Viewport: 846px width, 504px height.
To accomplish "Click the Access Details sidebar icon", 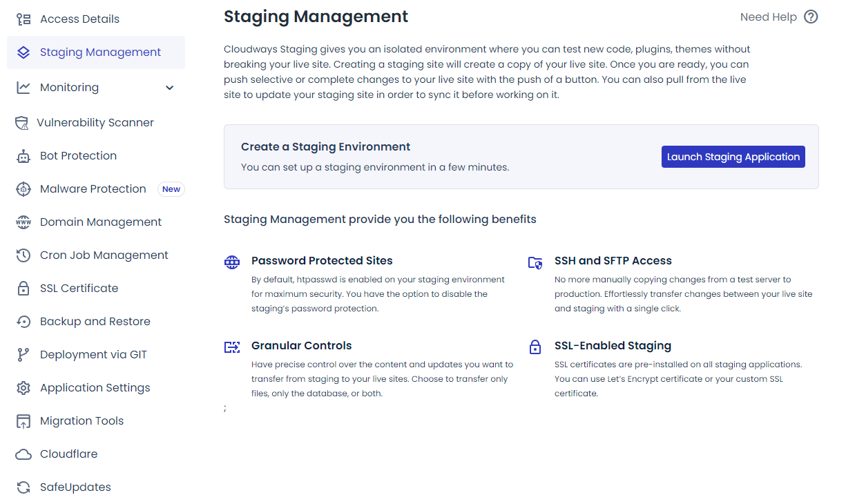I will (23, 19).
